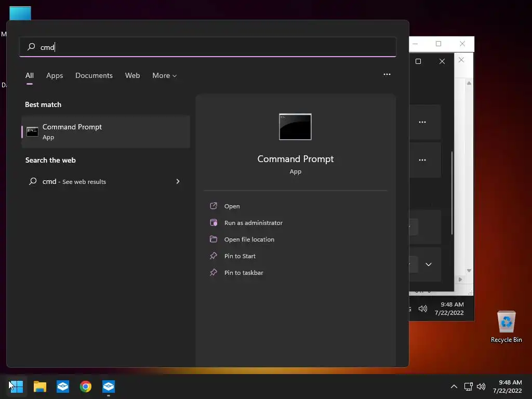Open network status tray icon
Screen dimensions: 532x399
click(469, 387)
